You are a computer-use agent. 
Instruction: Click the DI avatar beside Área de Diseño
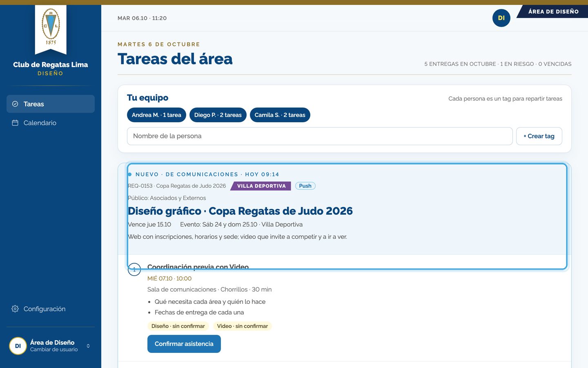click(x=18, y=346)
